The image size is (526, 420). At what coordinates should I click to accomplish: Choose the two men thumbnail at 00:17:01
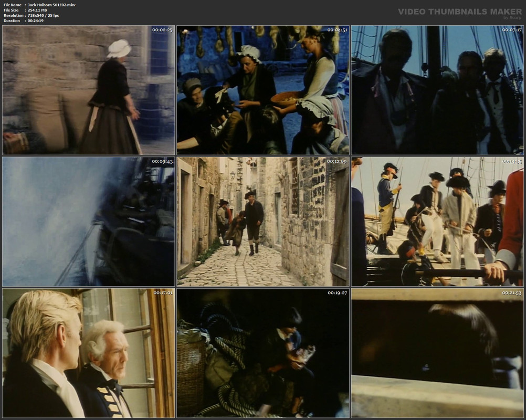pos(89,353)
